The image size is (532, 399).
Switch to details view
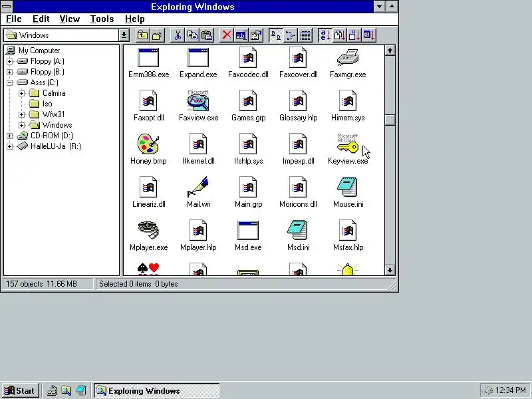[305, 35]
